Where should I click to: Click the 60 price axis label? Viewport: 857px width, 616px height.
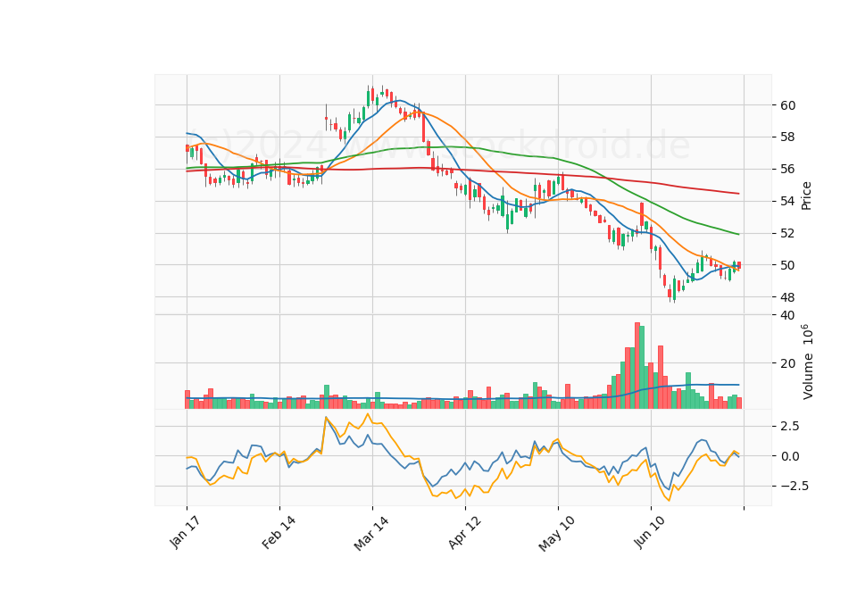pos(787,105)
